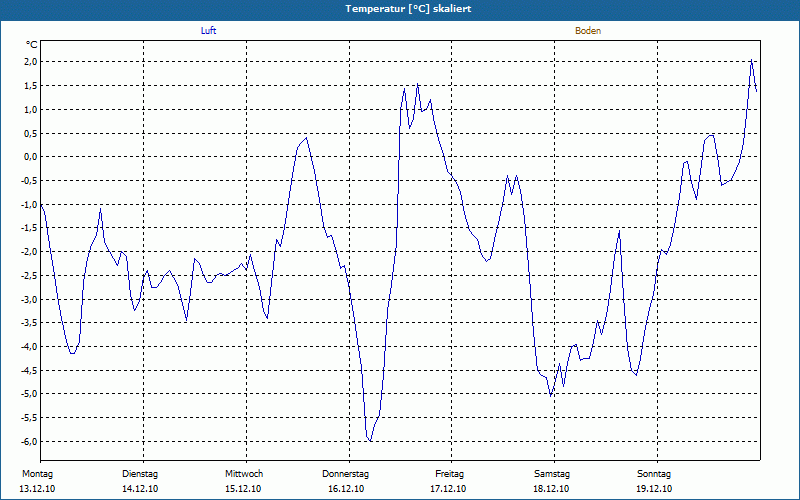The image size is (800, 500).
Task: Click the date 13.12.10
Action: click(x=37, y=489)
